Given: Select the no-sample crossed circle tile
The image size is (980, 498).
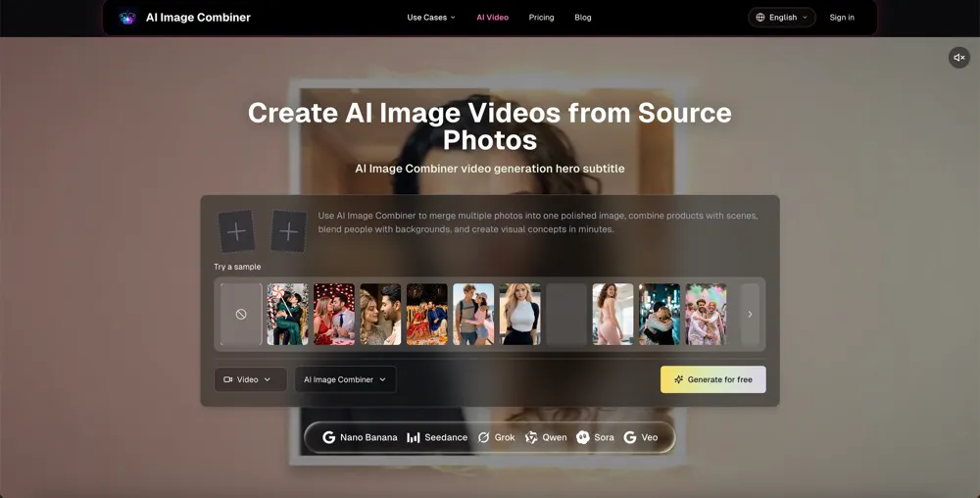Looking at the screenshot, I should pos(241,315).
